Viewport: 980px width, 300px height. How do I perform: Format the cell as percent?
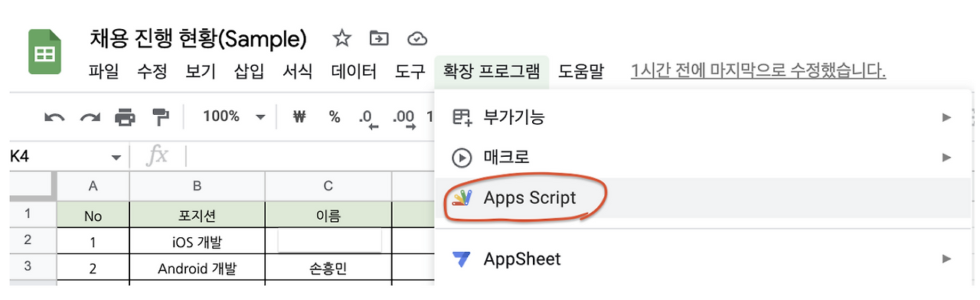coord(335,116)
